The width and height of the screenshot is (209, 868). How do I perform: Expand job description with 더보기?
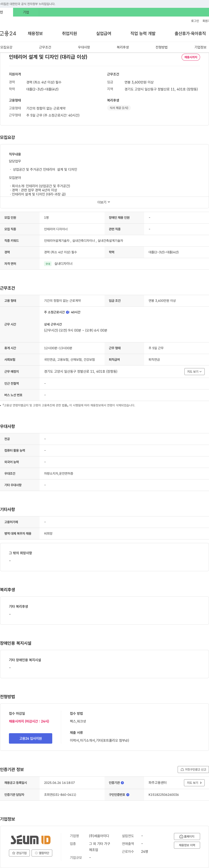click(x=104, y=202)
